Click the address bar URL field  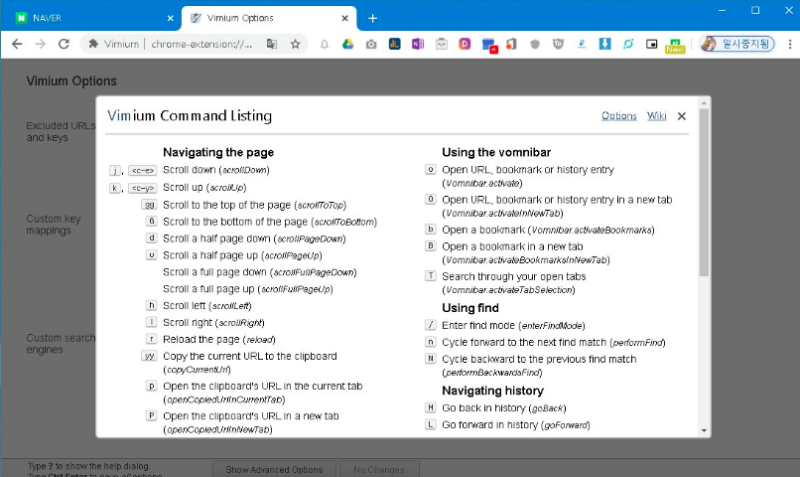click(x=200, y=44)
